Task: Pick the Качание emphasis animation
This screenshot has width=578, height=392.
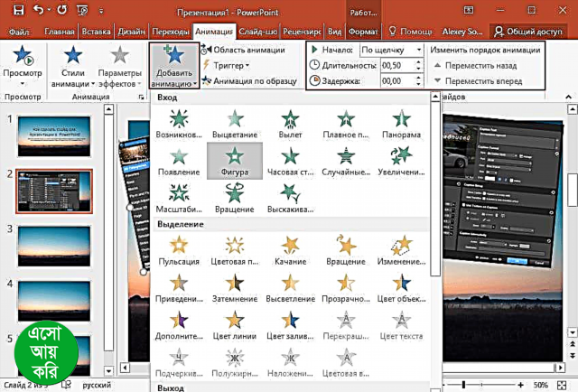Action: tap(290, 250)
